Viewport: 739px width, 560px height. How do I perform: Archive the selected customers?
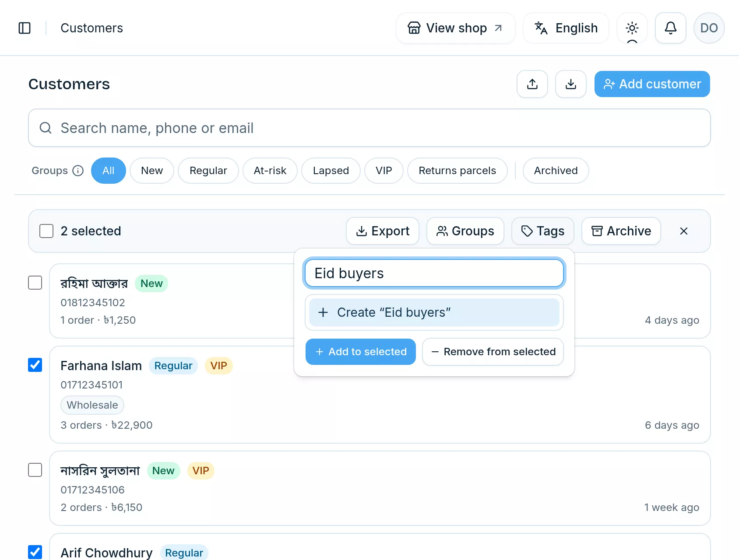click(x=621, y=231)
